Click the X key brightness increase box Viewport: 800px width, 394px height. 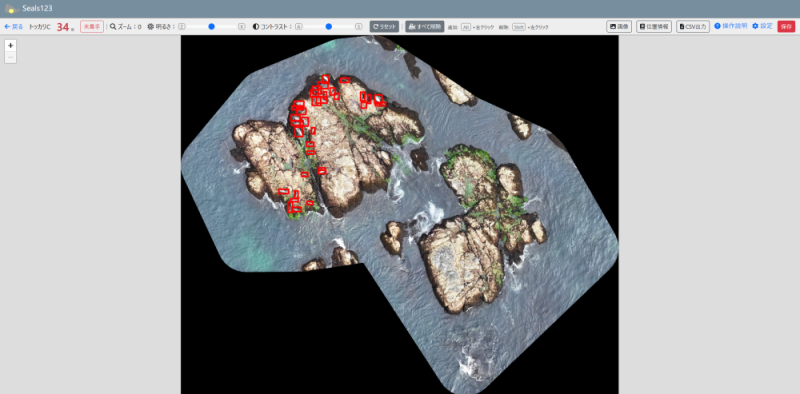point(242,27)
